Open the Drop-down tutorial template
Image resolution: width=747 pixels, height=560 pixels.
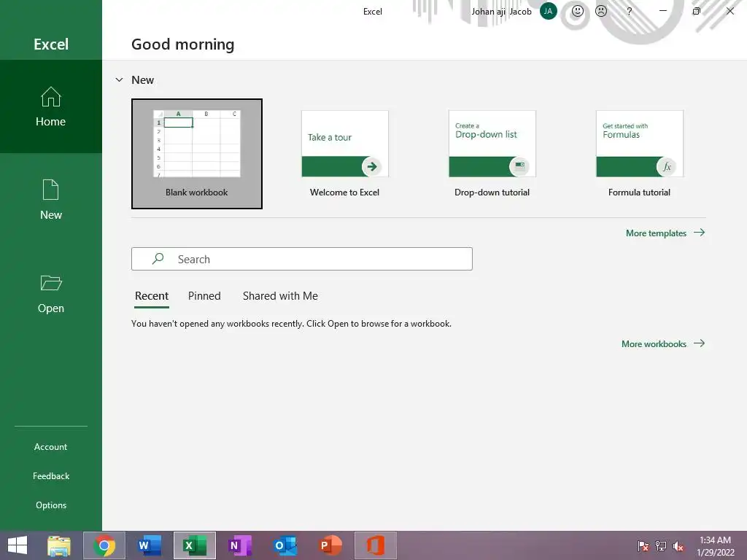point(492,153)
